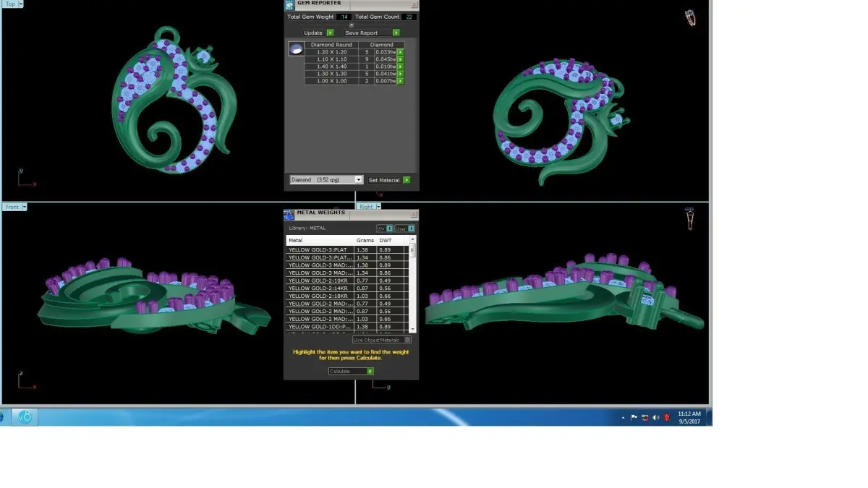This screenshot has width=868, height=488.
Task: Click the 1.20 X 1.20 gem size cell
Action: pyautogui.click(x=331, y=52)
